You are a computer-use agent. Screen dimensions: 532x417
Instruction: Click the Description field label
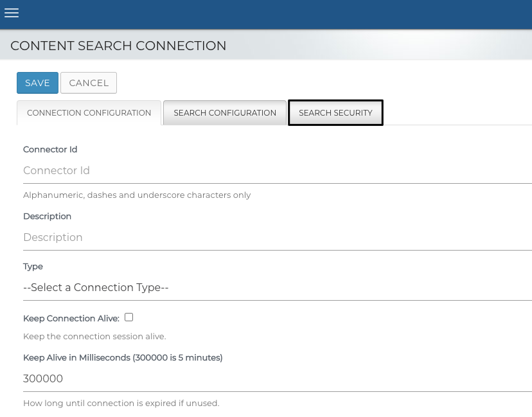pos(47,217)
